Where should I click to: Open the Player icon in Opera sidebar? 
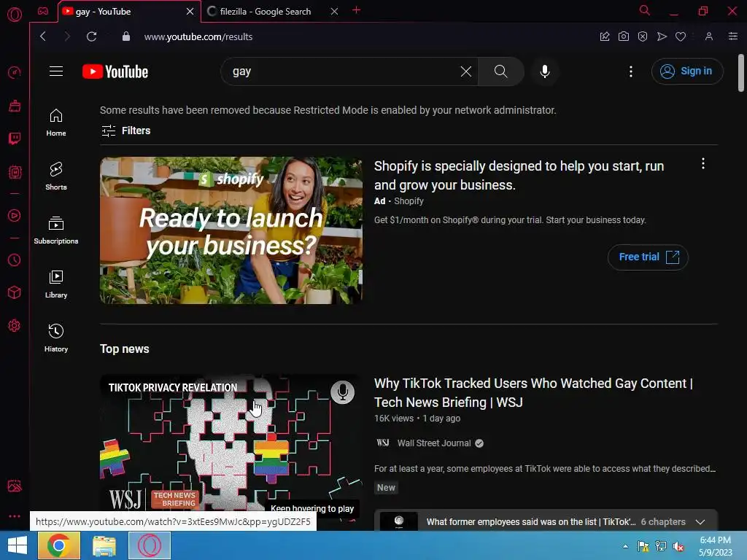(x=15, y=215)
